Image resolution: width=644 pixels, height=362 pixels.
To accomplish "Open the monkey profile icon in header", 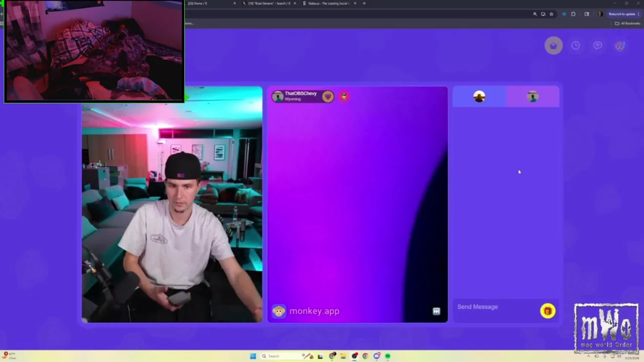I will pyautogui.click(x=620, y=46).
